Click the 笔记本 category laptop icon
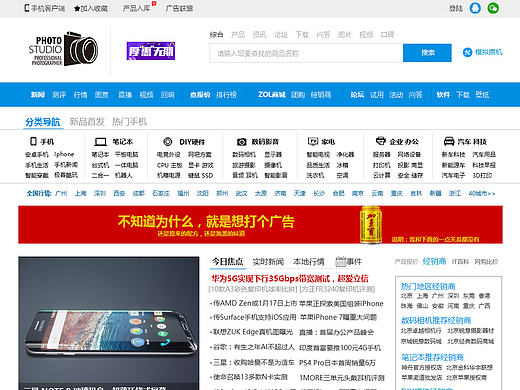This screenshot has height=390, width=520. 100,142
